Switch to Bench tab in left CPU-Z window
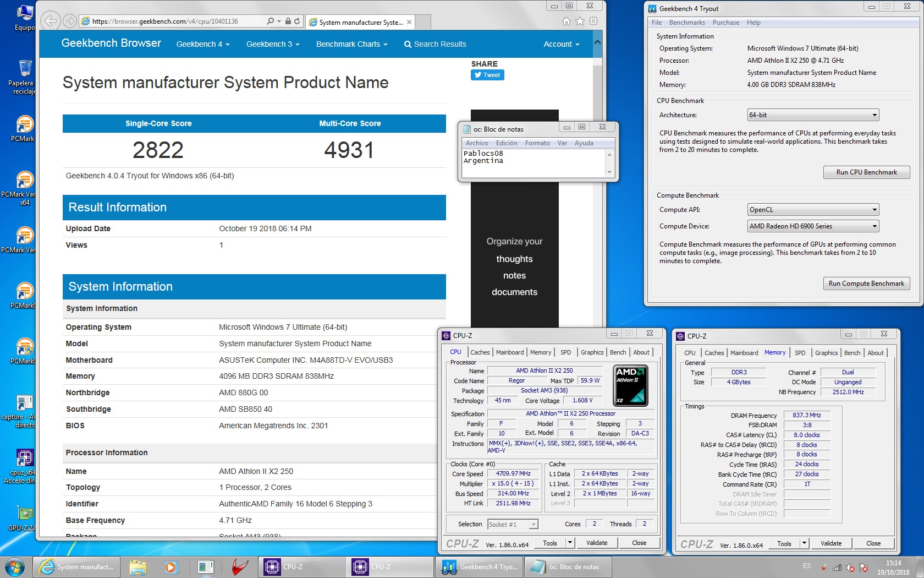924x578 pixels. 618,352
